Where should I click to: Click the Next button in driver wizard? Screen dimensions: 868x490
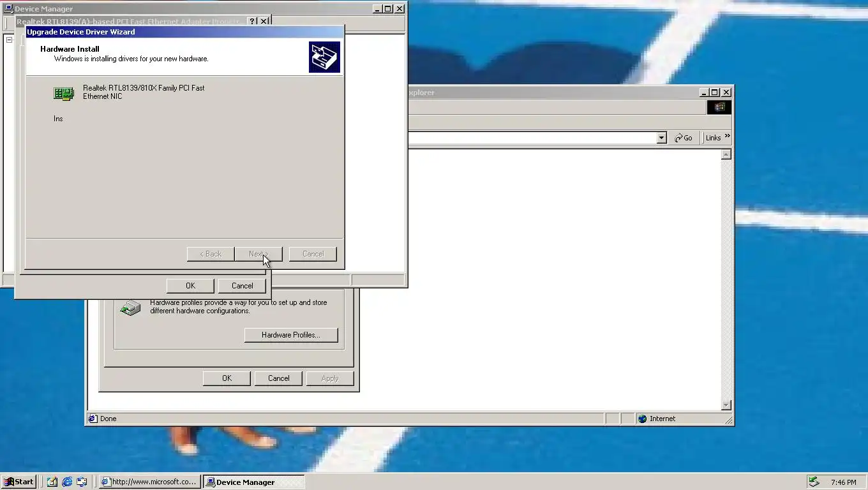(x=258, y=254)
